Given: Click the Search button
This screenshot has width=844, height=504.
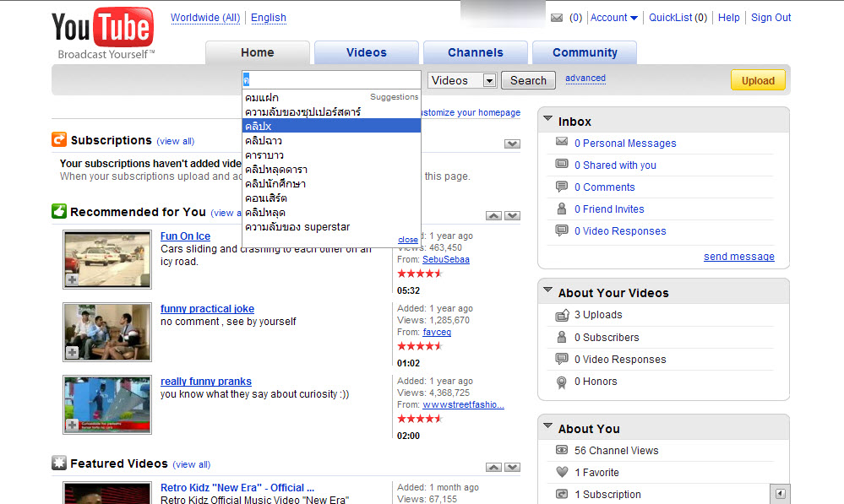Looking at the screenshot, I should click(528, 81).
